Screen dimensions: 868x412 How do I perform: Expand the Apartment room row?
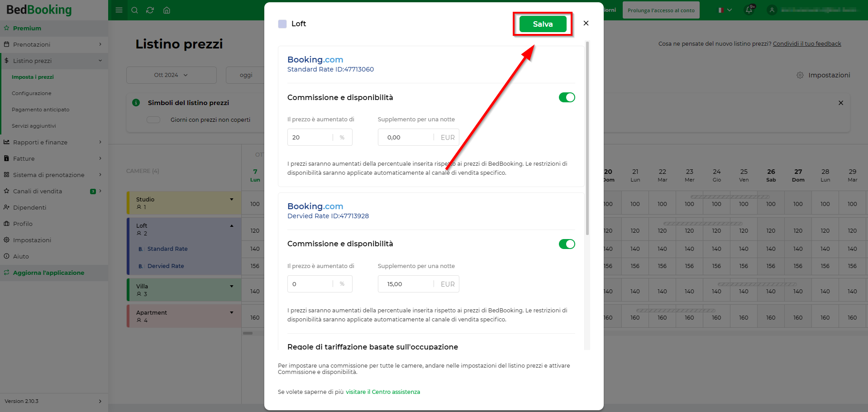(x=231, y=312)
